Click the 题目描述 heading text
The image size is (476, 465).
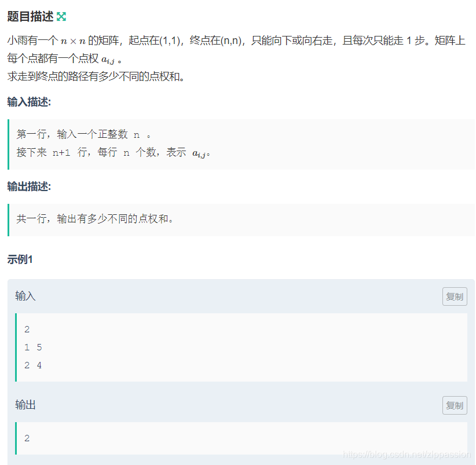click(30, 17)
